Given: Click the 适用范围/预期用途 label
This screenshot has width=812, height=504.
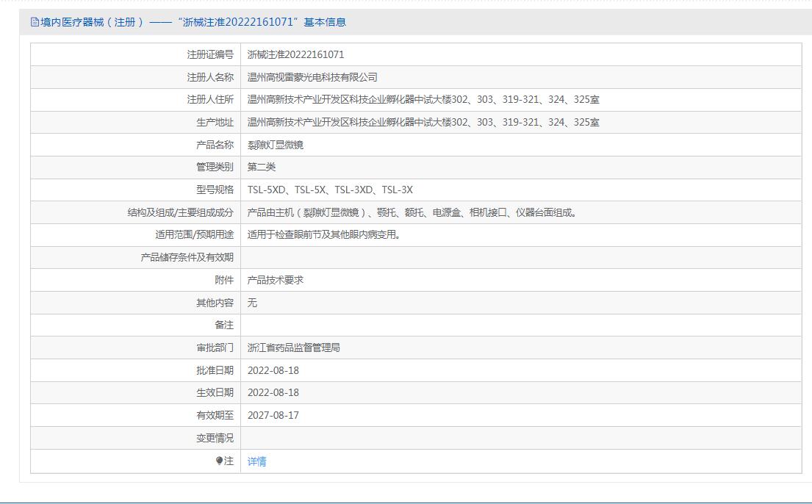Looking at the screenshot, I should pos(194,234).
